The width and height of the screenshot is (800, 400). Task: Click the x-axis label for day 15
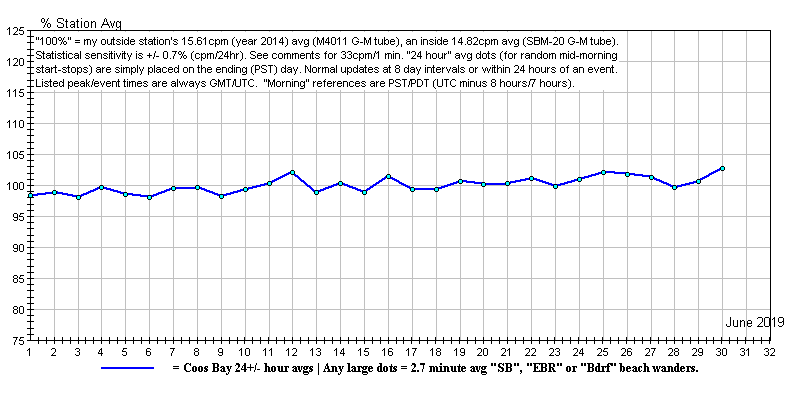[x=364, y=352]
